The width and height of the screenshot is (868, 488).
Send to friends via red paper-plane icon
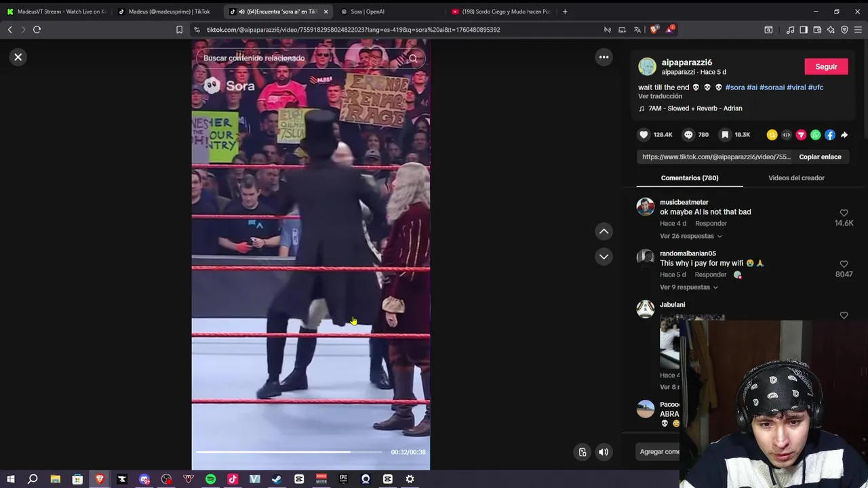click(x=801, y=135)
